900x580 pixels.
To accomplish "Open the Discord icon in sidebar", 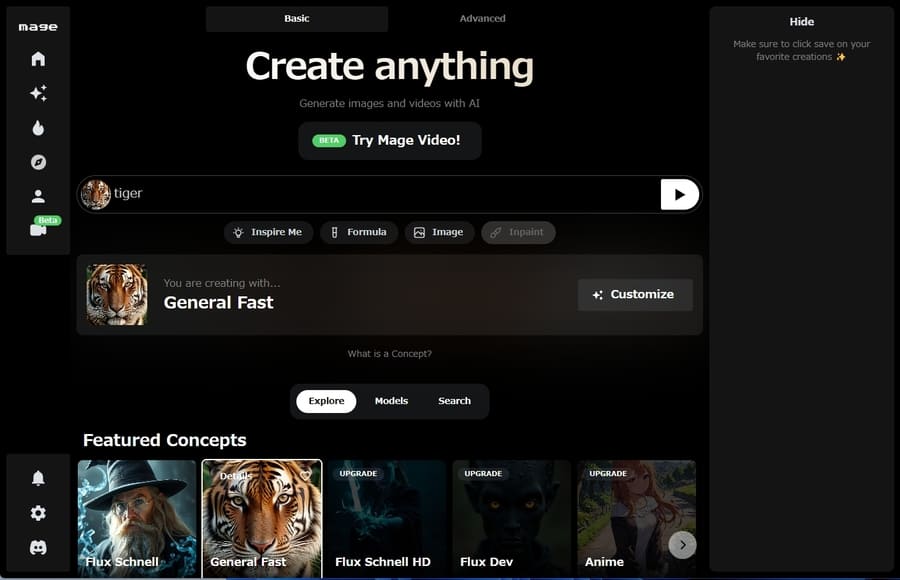I will coord(38,547).
